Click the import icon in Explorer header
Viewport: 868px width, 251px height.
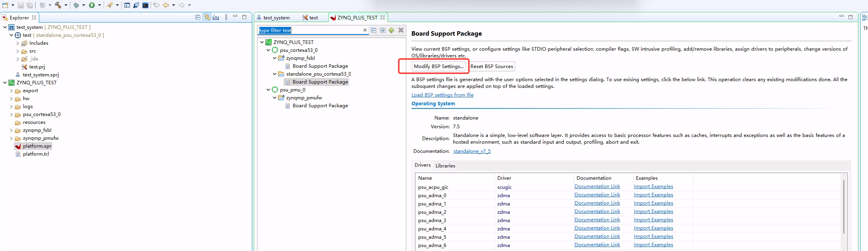click(216, 17)
